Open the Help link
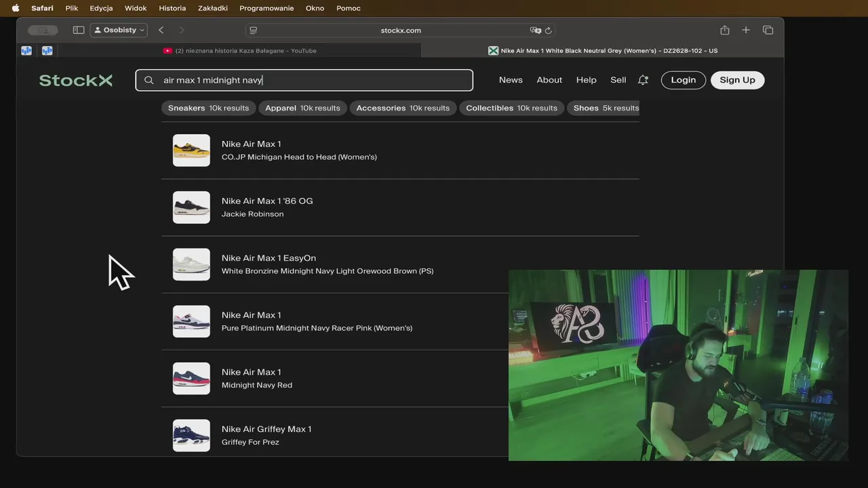The height and width of the screenshot is (488, 868). click(x=586, y=80)
